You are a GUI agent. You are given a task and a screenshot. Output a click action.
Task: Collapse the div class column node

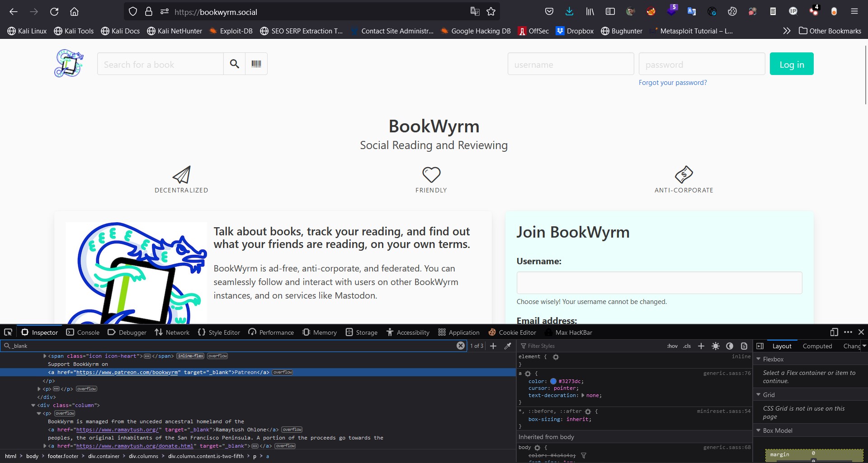click(x=33, y=405)
